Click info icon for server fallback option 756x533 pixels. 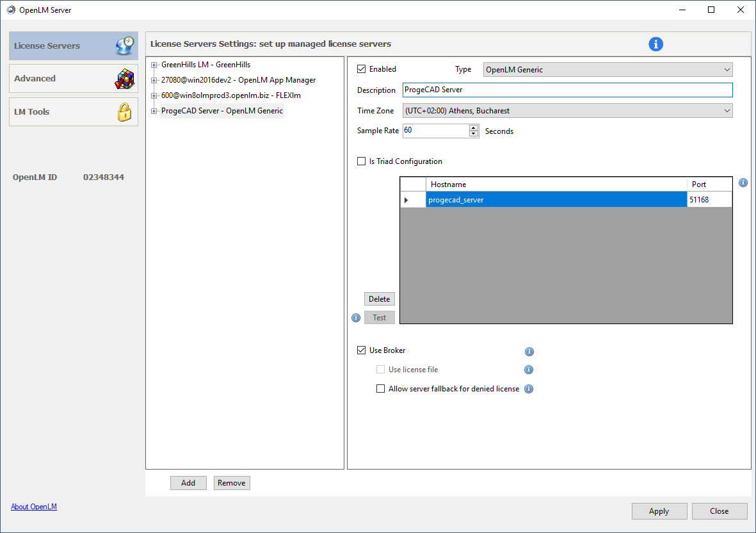[529, 389]
